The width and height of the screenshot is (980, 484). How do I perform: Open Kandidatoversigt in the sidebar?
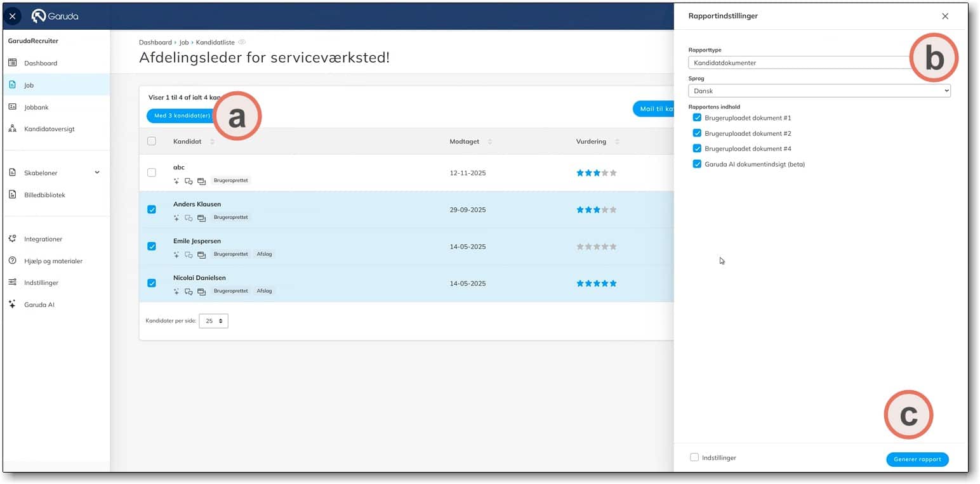[x=50, y=129]
